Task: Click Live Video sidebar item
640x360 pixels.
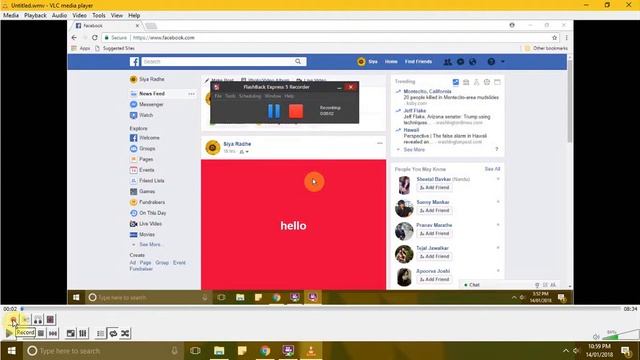Action: [x=151, y=224]
